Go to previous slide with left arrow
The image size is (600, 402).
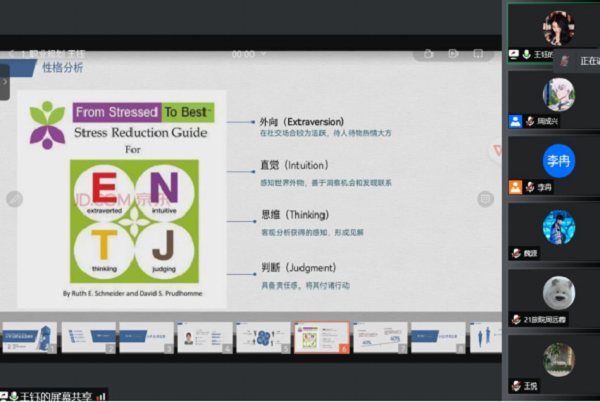tap(14, 199)
